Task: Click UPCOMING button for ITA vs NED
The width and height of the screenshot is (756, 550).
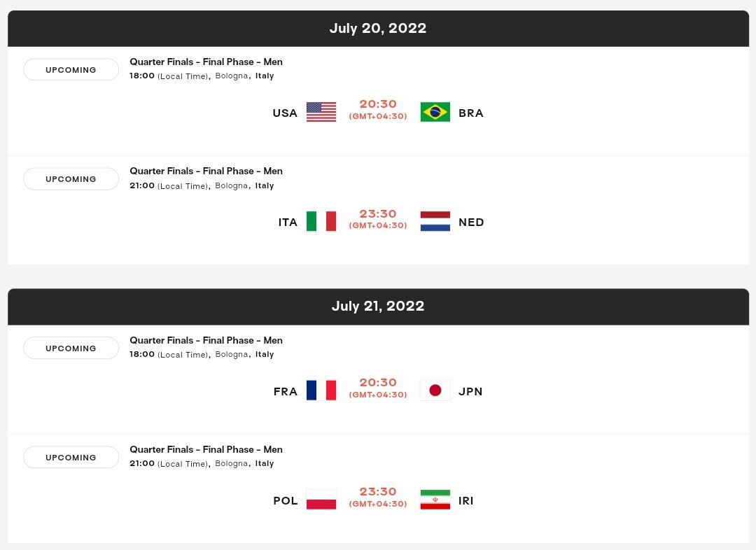Action: tap(71, 179)
